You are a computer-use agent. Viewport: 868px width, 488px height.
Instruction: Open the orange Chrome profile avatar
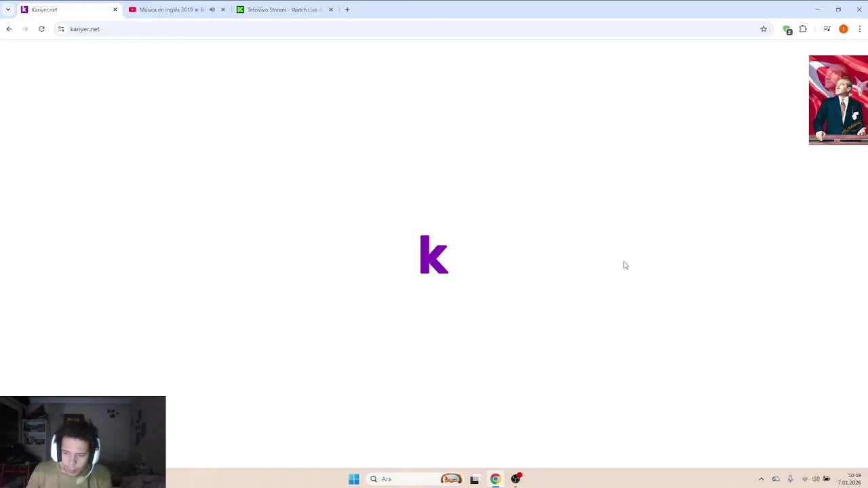coord(844,29)
